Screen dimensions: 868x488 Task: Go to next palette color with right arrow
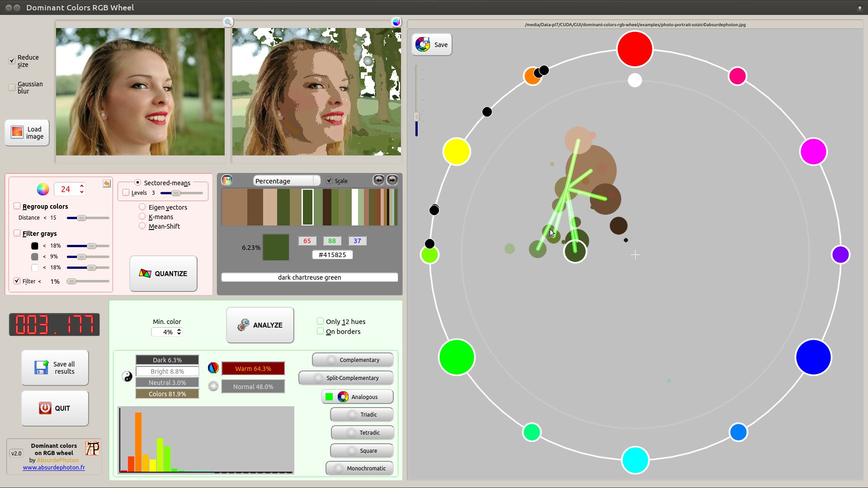point(392,180)
